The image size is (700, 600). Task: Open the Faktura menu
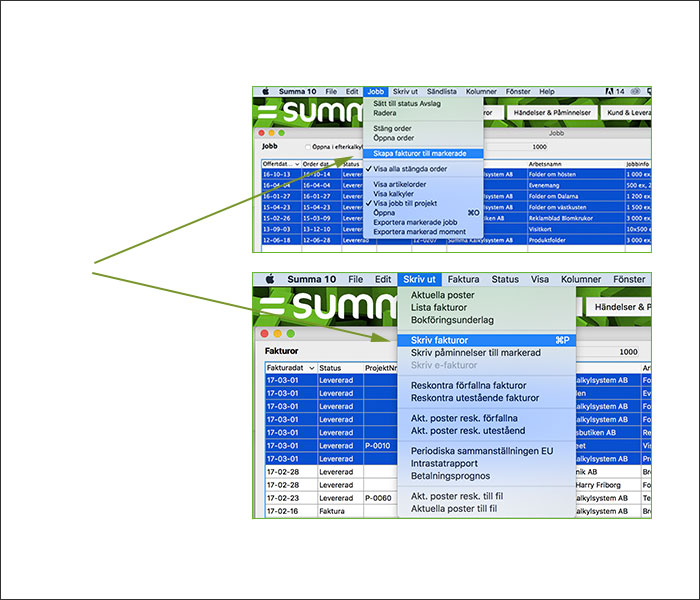pyautogui.click(x=463, y=279)
